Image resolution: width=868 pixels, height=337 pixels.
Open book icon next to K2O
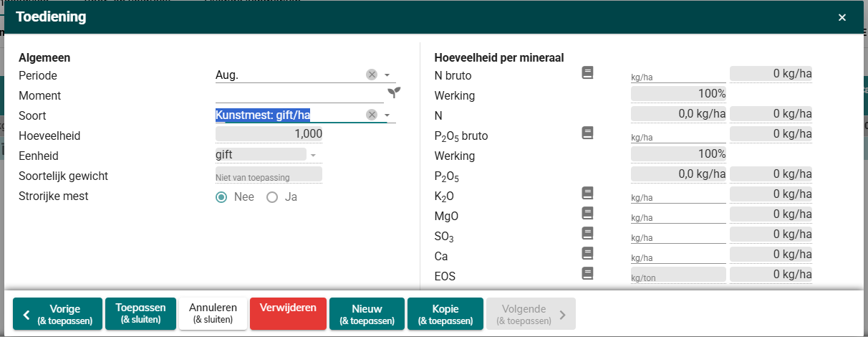coord(588,192)
